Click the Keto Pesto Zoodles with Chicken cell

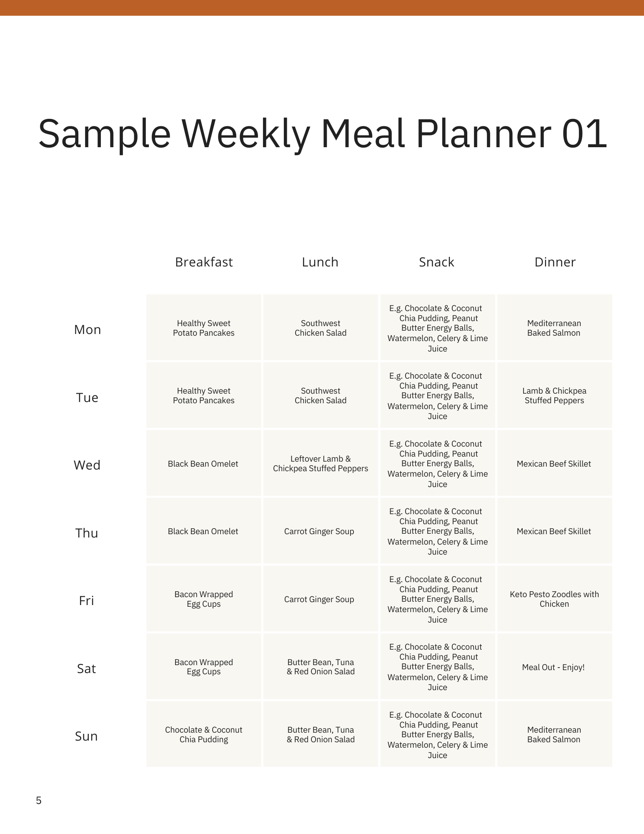coord(554,599)
